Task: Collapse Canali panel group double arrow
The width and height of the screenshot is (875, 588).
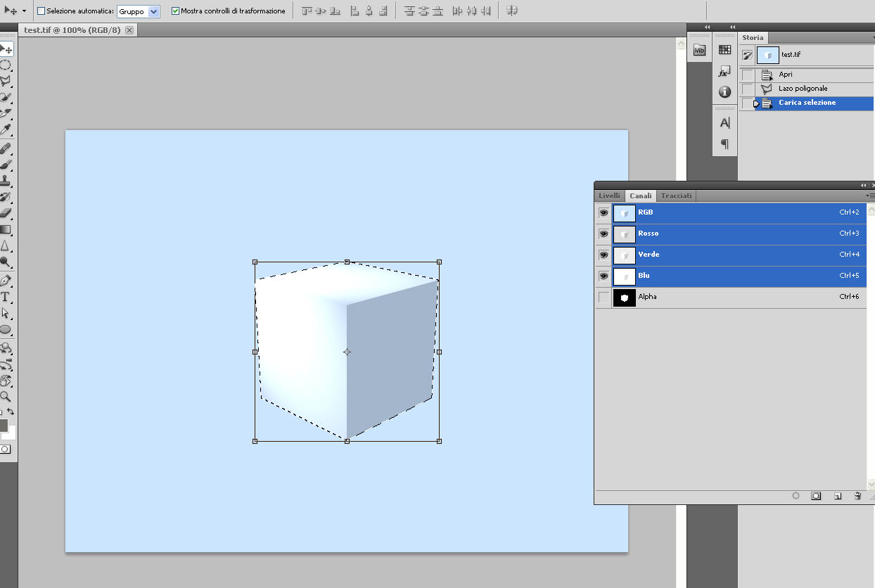Action: coord(864,185)
